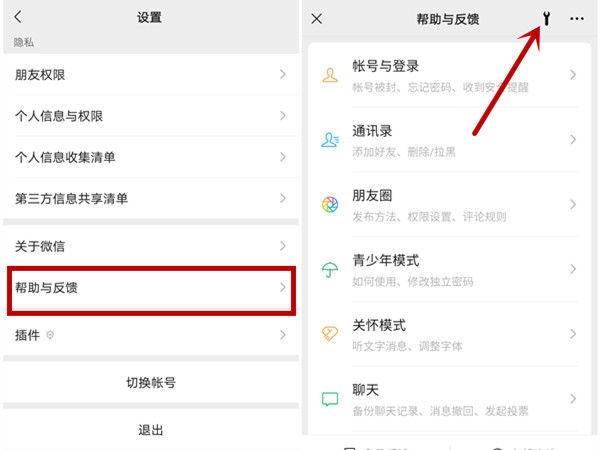Close the 帮助与反馈 page with X
This screenshot has height=450, width=600.
[317, 18]
